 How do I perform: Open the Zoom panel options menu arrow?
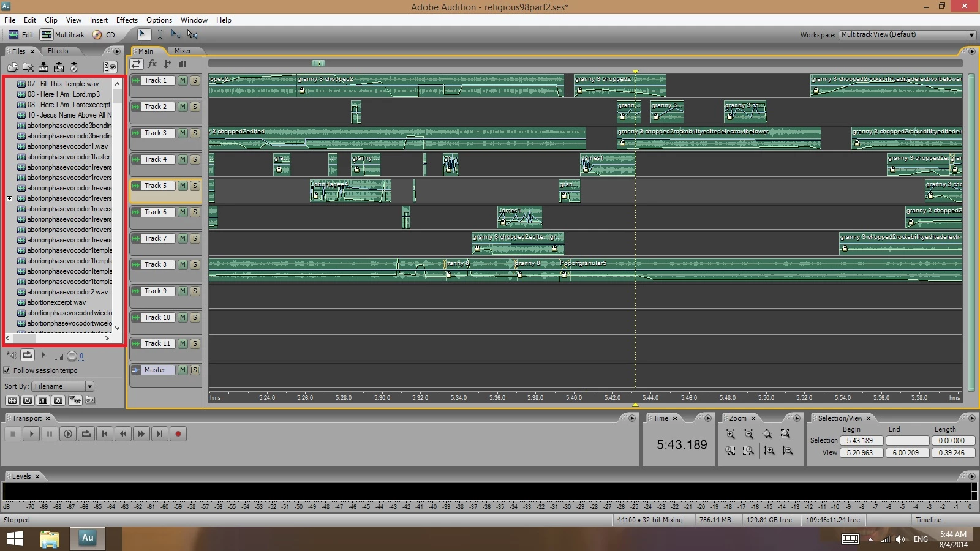(x=797, y=418)
